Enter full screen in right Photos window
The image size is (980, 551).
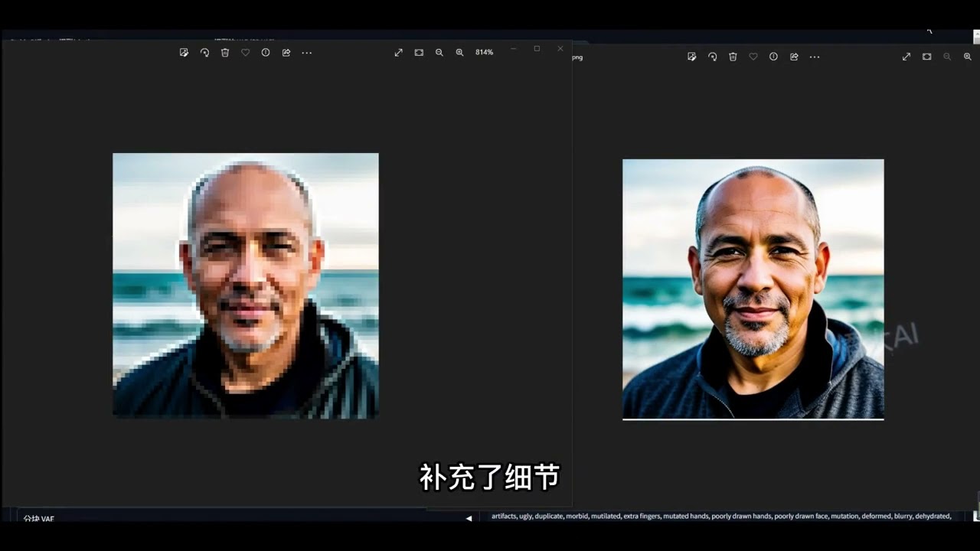pyautogui.click(x=906, y=57)
